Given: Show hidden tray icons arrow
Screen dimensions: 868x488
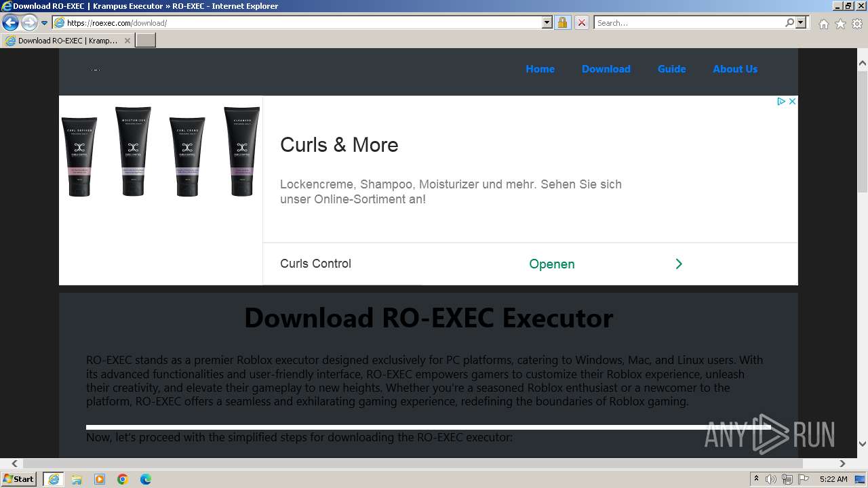Looking at the screenshot, I should tap(756, 479).
